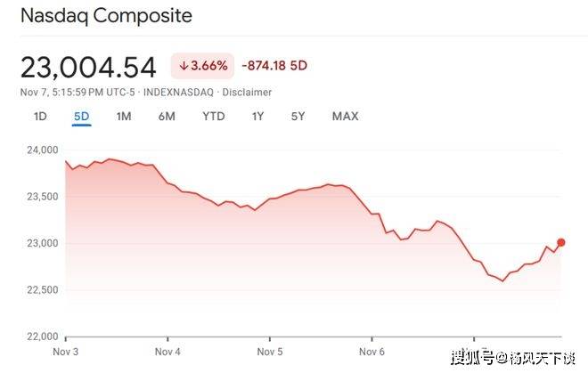Show the MAX chart range
This screenshot has width=588, height=373.
click(345, 117)
